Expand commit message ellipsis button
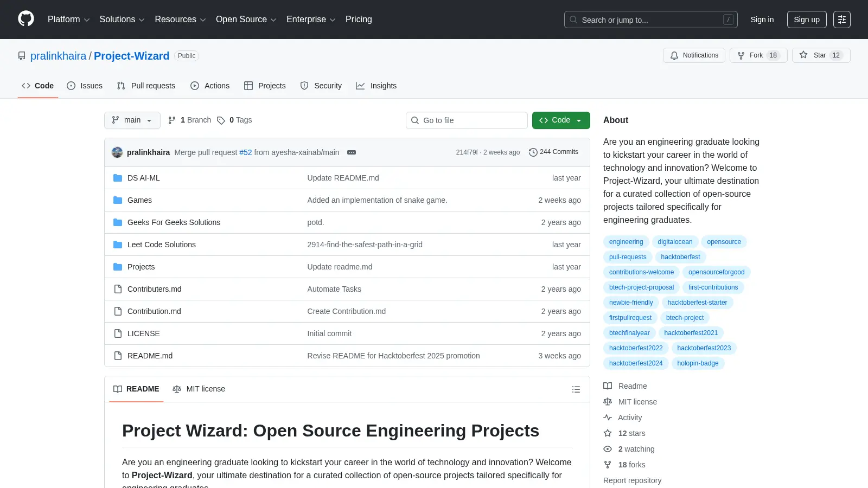868x488 pixels. tap(352, 152)
